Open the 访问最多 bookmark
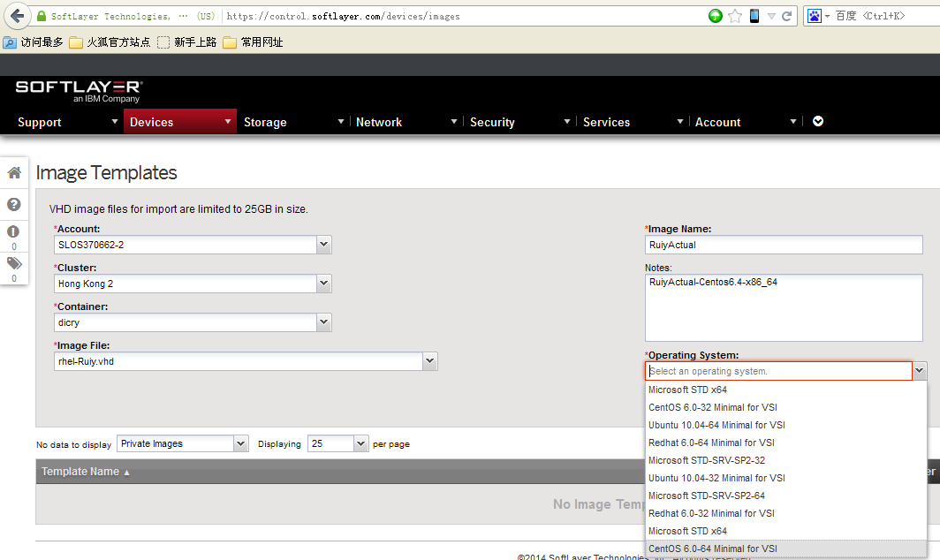This screenshot has width=940, height=560. pyautogui.click(x=34, y=42)
